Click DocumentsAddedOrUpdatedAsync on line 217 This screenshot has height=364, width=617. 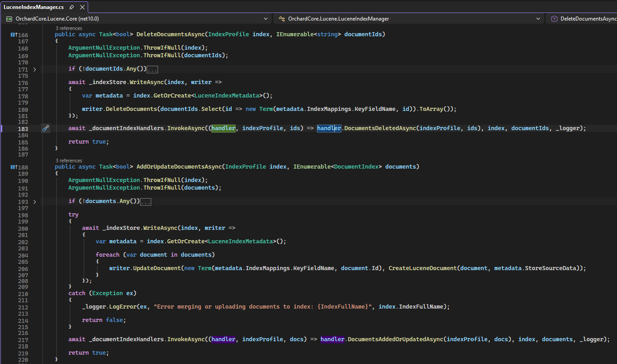click(395, 339)
